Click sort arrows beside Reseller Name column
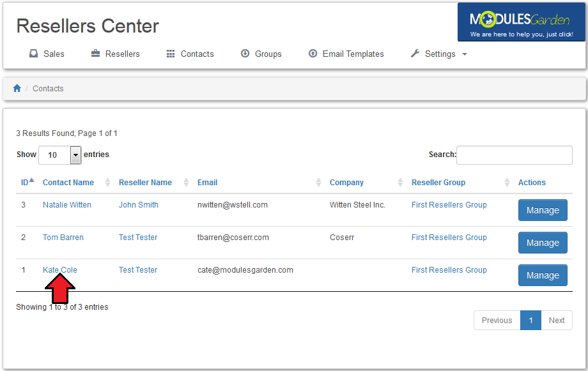This screenshot has height=371, width=588. 186,183
